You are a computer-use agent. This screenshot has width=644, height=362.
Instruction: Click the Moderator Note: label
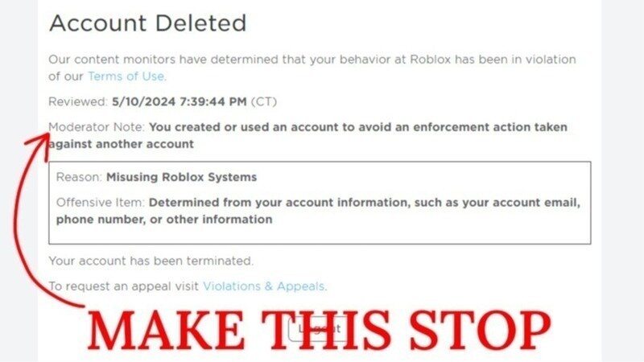(97, 127)
